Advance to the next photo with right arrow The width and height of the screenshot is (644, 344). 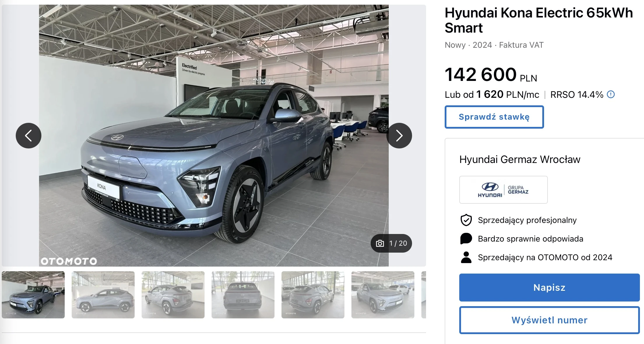(399, 136)
